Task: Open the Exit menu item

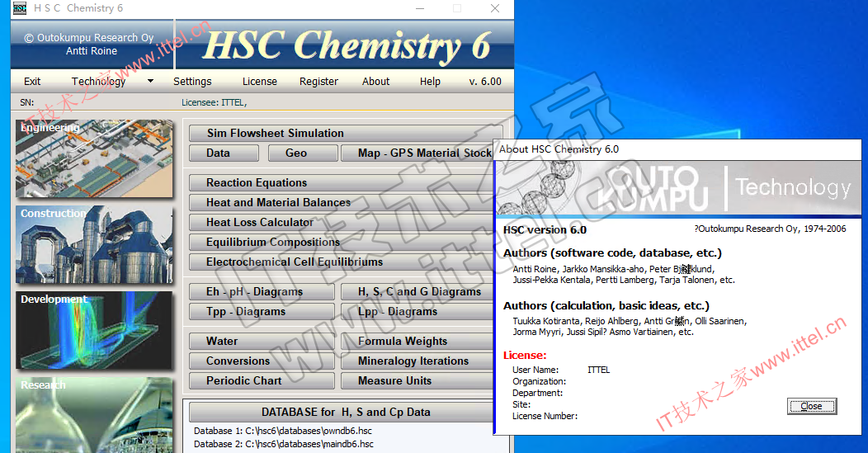Action: 32,82
